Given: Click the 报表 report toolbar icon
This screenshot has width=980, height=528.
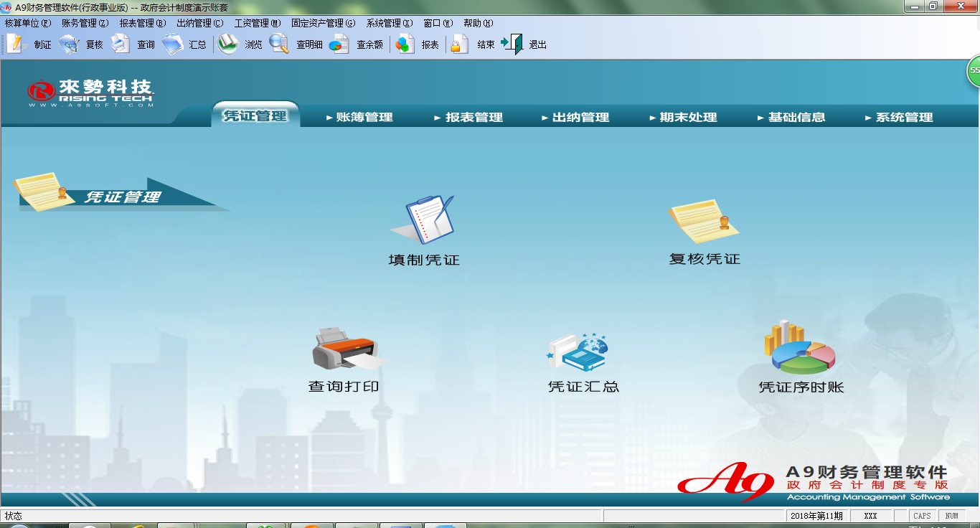Looking at the screenshot, I should pos(405,44).
